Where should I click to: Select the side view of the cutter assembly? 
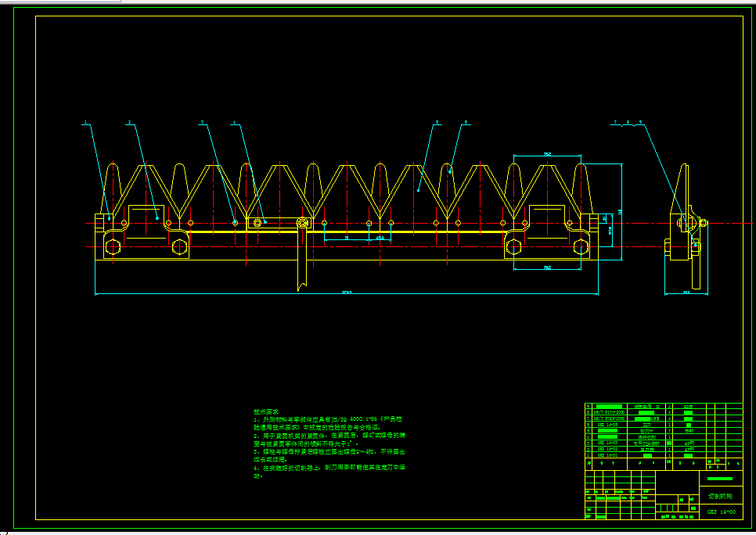(x=686, y=227)
